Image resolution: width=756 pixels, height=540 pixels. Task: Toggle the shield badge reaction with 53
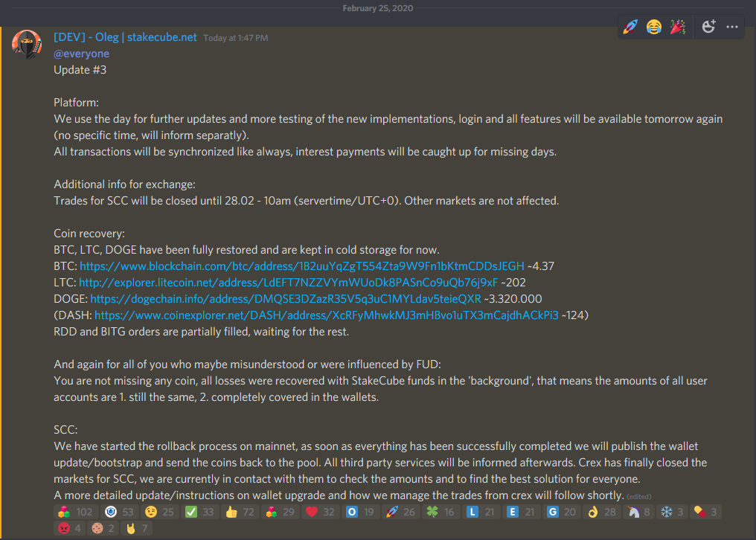tap(120, 512)
